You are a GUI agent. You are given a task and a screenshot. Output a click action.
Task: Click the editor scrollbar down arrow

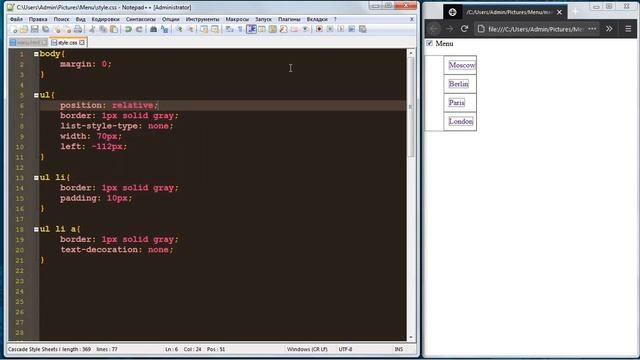(411, 337)
